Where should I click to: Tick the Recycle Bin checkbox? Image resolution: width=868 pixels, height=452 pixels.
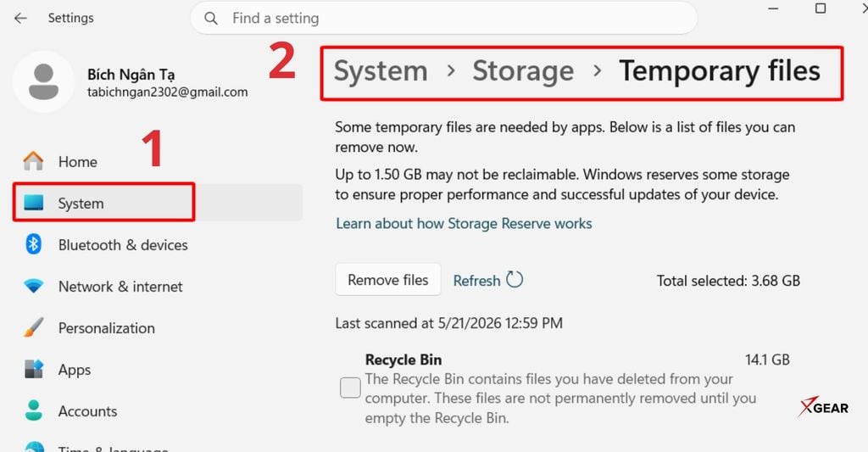[350, 388]
